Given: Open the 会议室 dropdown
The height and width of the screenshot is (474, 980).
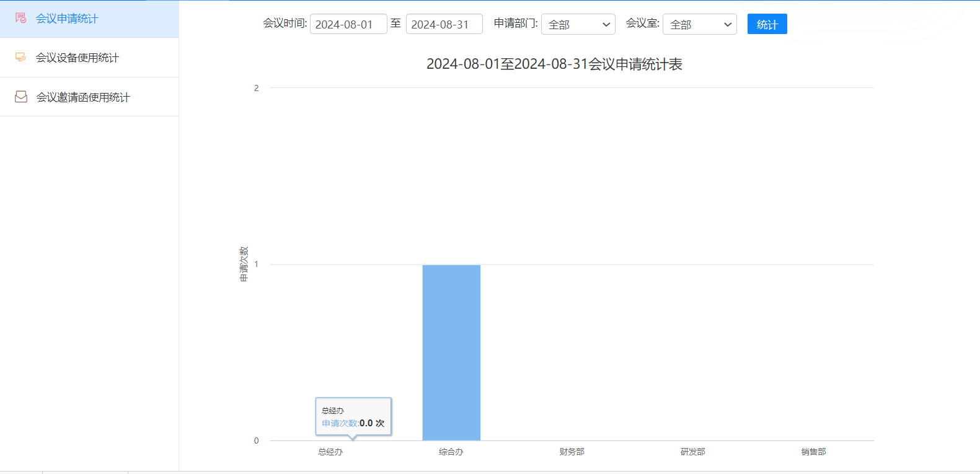Looking at the screenshot, I should coord(699,24).
